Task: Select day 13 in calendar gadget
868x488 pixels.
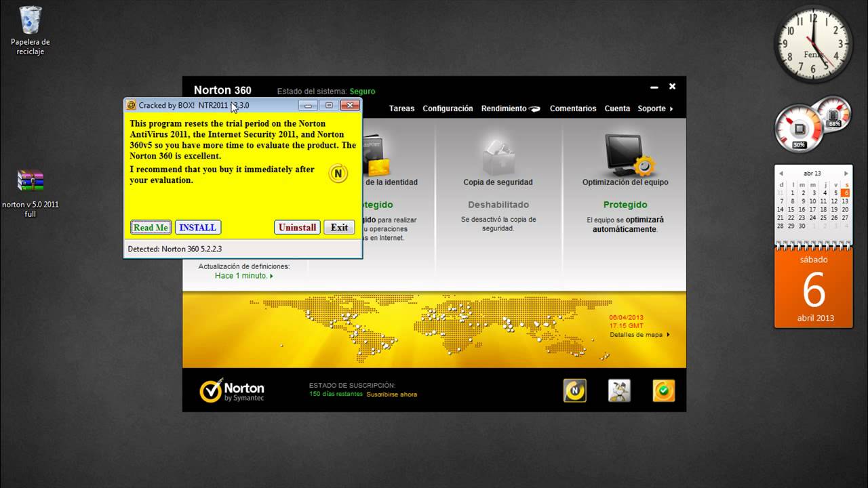Action: point(845,201)
